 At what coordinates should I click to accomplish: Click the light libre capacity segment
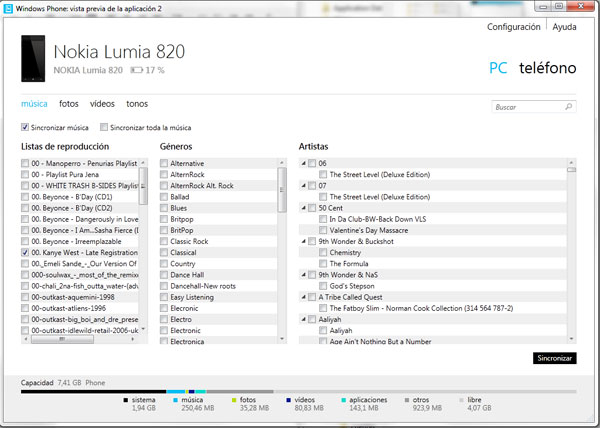click(425, 392)
